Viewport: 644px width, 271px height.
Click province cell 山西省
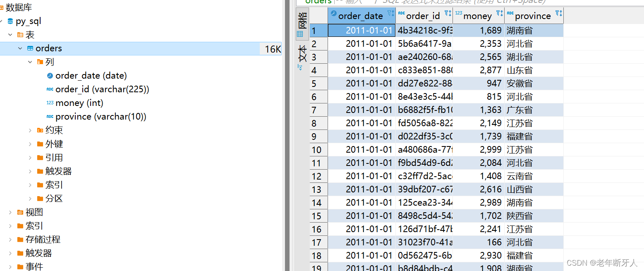click(534, 189)
